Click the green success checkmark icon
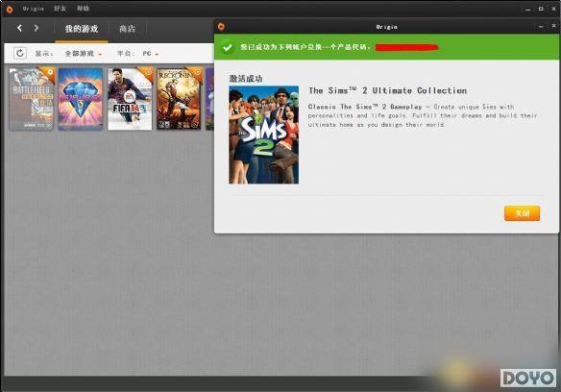 coord(227,47)
